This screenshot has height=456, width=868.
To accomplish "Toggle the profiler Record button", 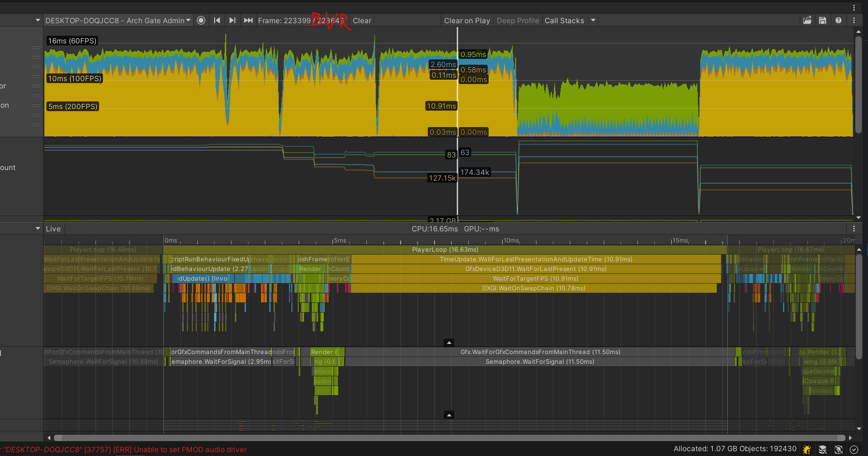I will point(201,20).
